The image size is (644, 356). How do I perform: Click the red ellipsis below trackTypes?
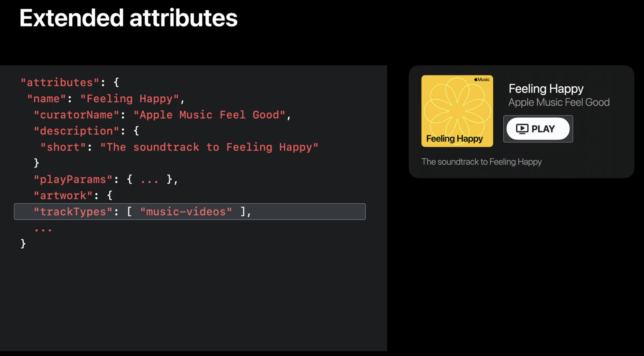pos(43,230)
